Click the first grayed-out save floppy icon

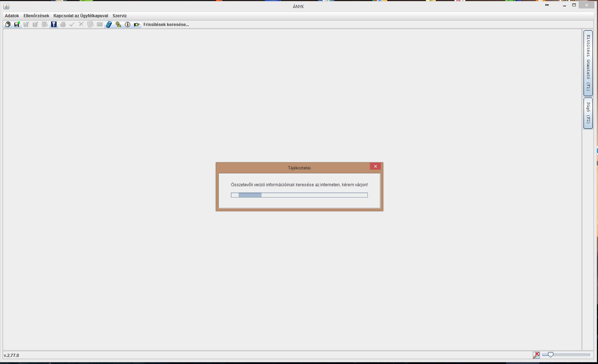pyautogui.click(x=26, y=24)
